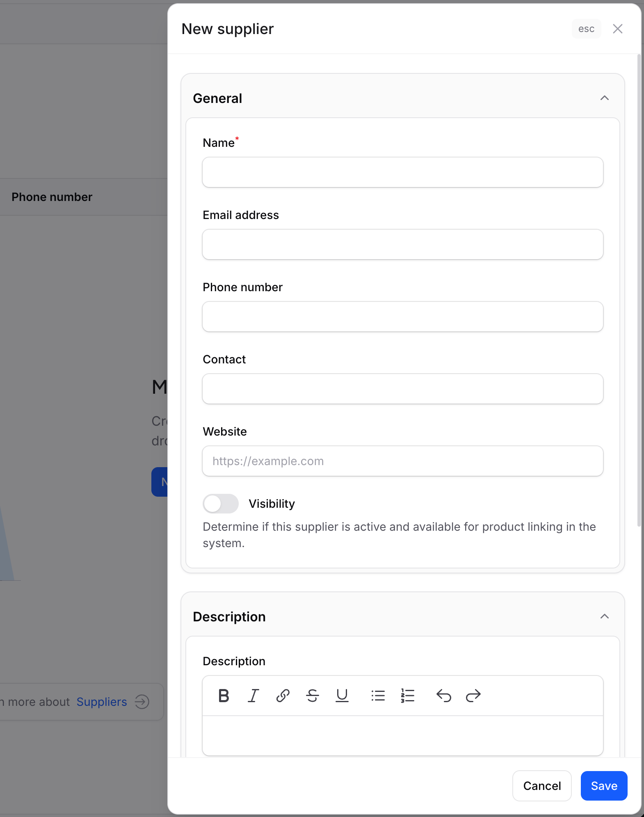Collapse the Description section
Viewport: 644px width, 817px height.
tap(604, 616)
